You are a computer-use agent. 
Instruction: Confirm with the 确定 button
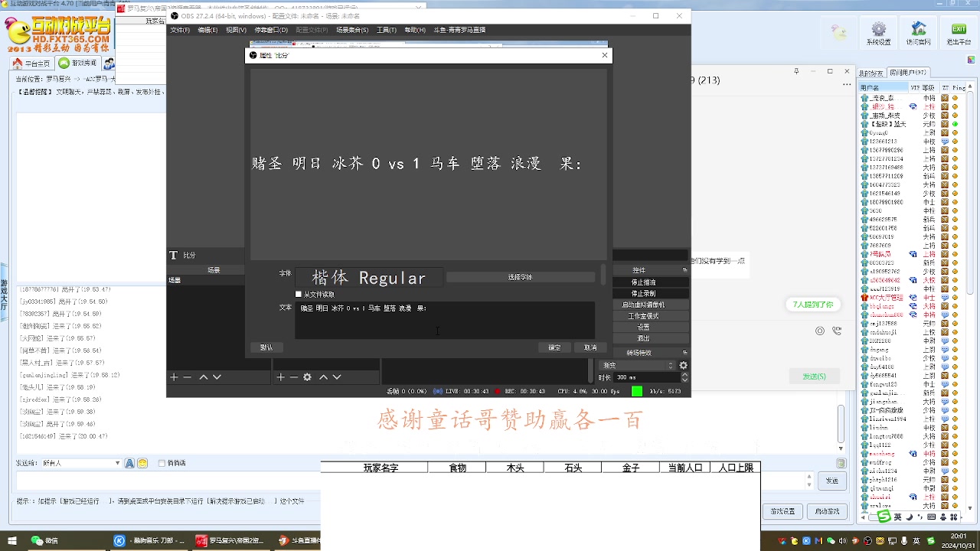554,347
